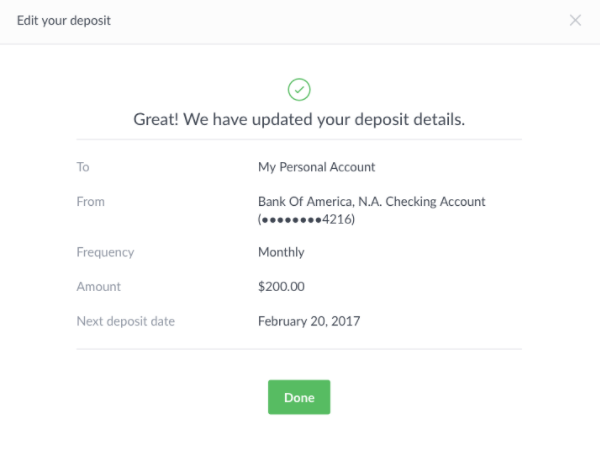This screenshot has width=600, height=454.
Task: Select the 'Edit your deposit' title text
Action: (64, 20)
